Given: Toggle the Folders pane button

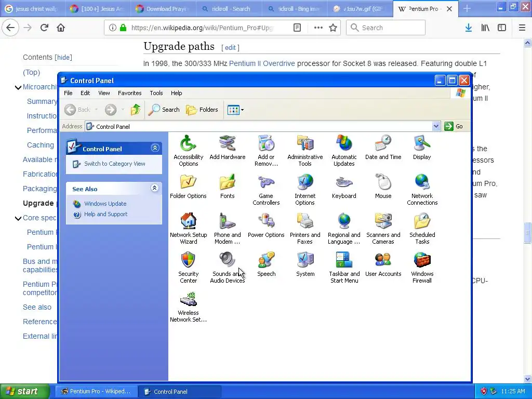Looking at the screenshot, I should point(202,110).
